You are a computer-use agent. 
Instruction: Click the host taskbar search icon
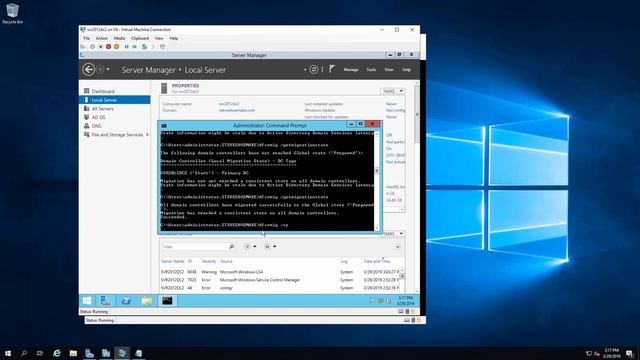[24, 353]
